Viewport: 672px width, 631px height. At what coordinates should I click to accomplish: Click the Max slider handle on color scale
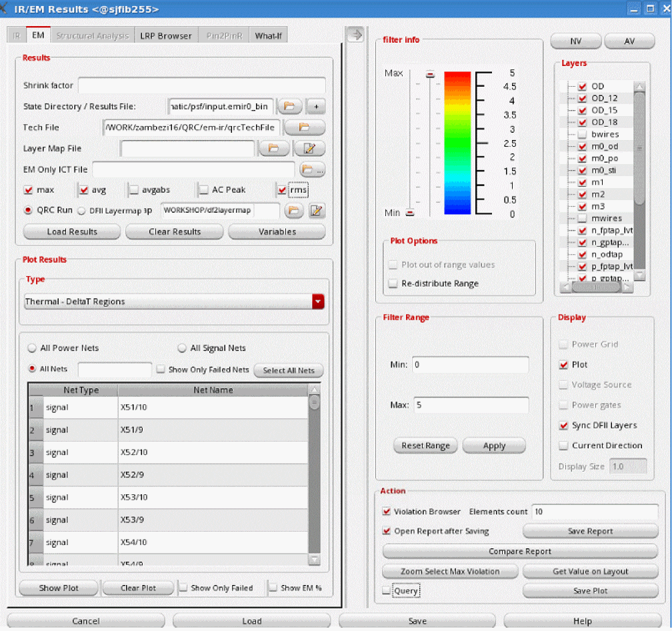pos(430,74)
